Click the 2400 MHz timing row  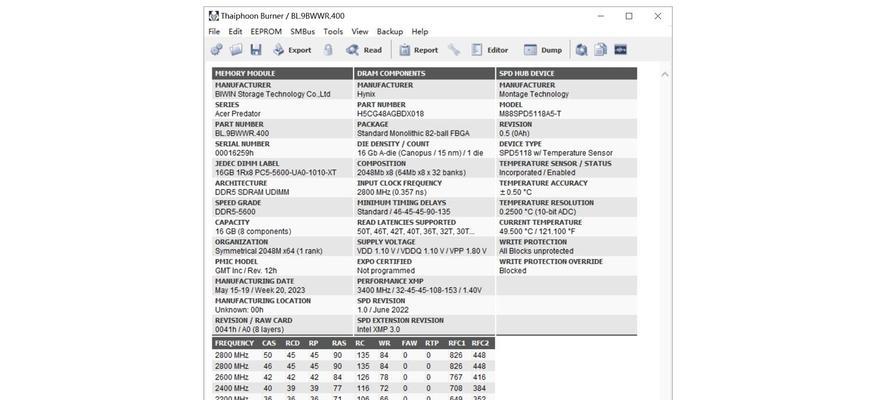coord(353,388)
